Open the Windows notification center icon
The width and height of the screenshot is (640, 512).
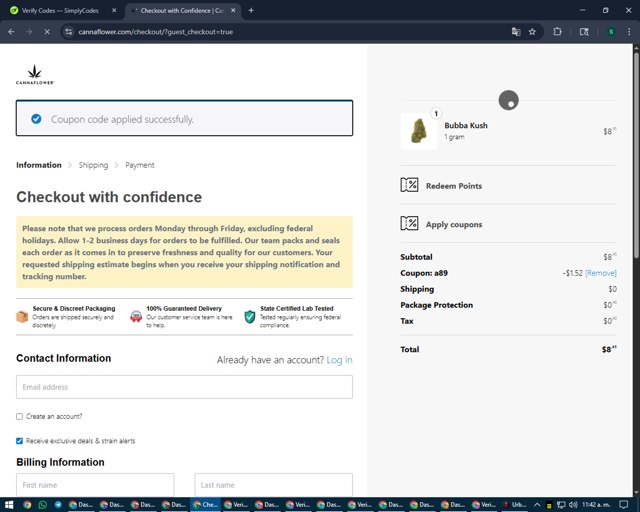point(624,505)
